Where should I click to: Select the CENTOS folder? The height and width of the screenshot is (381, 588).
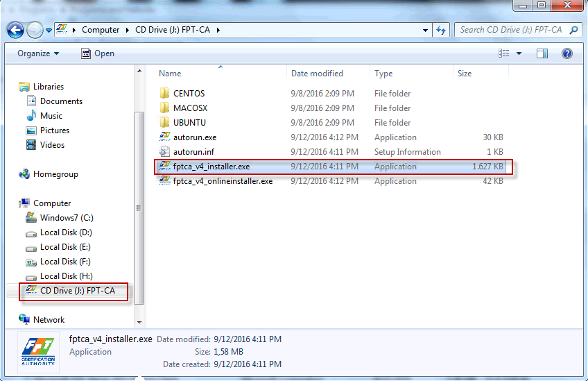[189, 94]
